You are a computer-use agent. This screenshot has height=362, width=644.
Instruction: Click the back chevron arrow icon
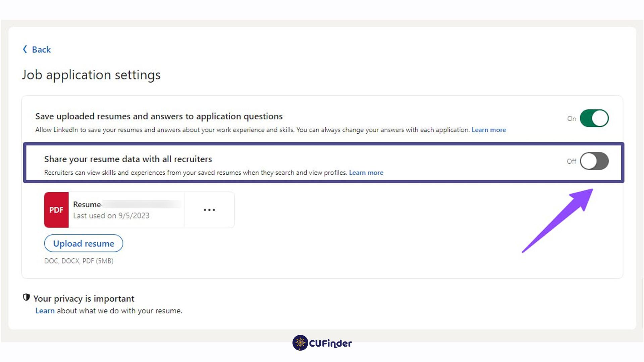(x=24, y=49)
